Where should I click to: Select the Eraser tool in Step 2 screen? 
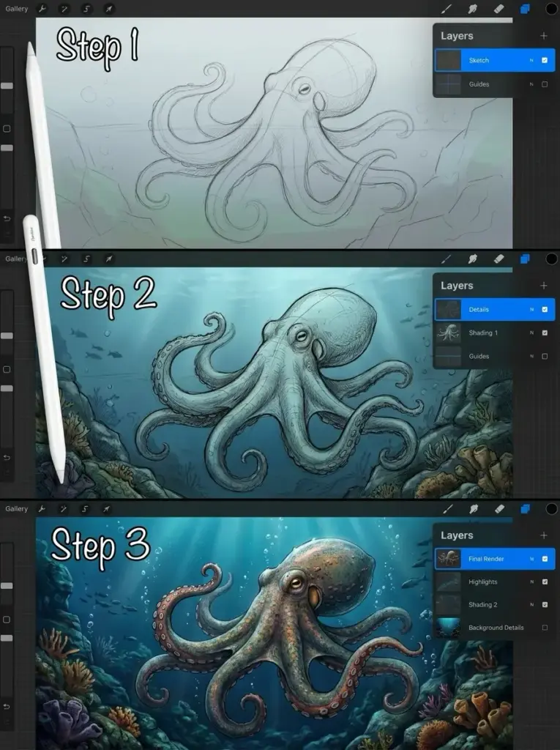coord(499,259)
